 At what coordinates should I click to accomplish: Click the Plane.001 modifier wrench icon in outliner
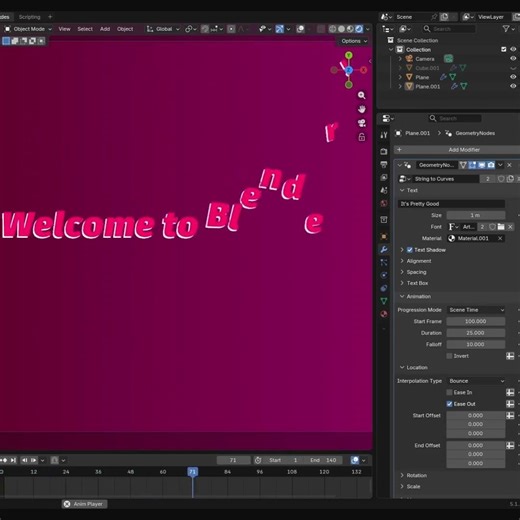click(x=454, y=86)
